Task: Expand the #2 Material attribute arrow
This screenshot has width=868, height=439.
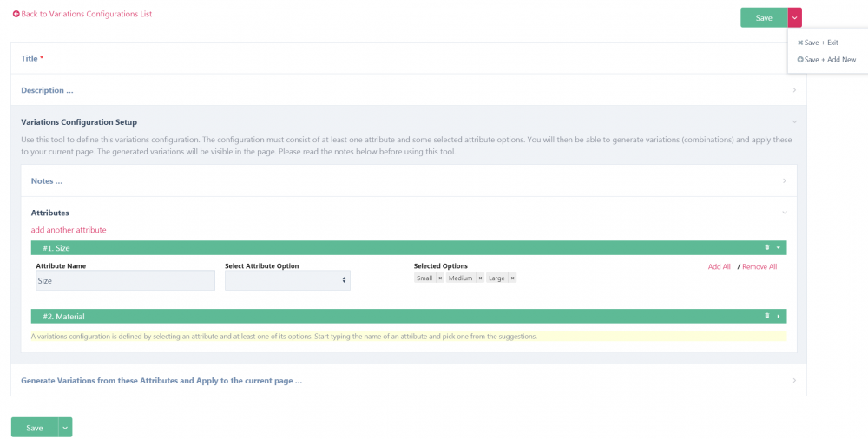Action: (779, 316)
